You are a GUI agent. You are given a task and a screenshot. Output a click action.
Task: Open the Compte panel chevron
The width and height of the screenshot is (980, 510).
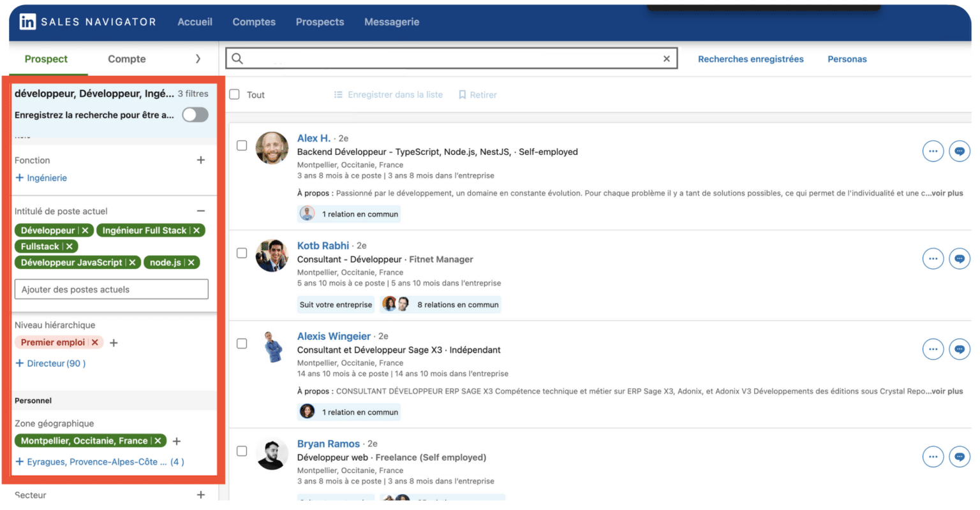198,59
